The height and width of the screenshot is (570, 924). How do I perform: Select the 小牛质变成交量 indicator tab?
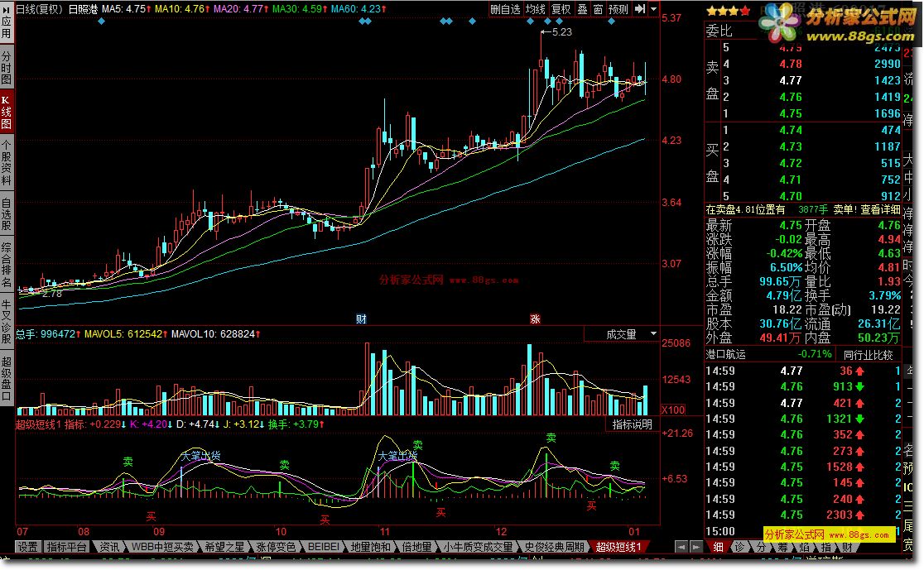478,547
